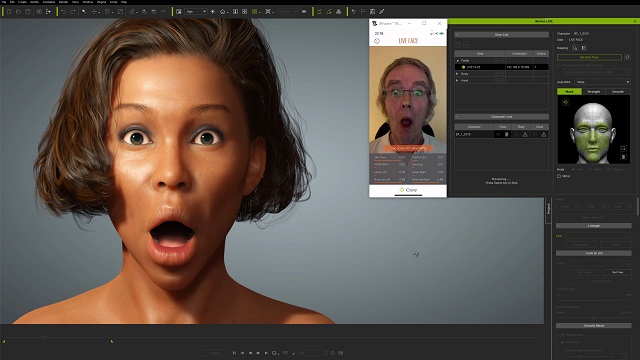Click the Redo arrow icon
The image size is (640, 360).
click(73, 11)
